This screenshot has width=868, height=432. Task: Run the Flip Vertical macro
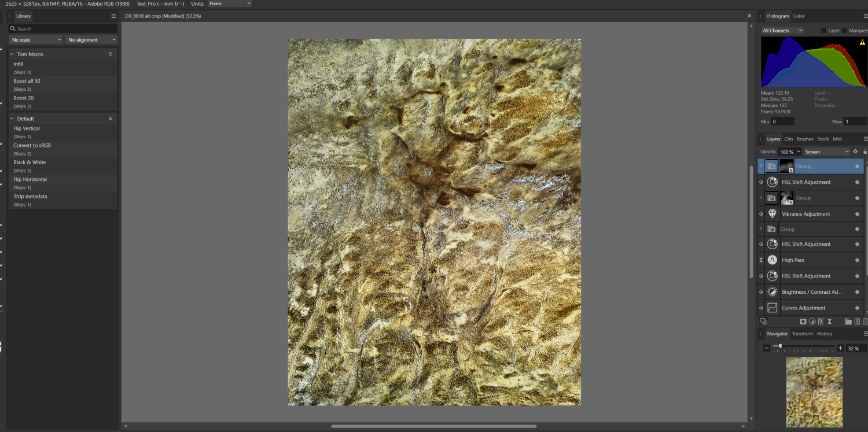(63, 132)
